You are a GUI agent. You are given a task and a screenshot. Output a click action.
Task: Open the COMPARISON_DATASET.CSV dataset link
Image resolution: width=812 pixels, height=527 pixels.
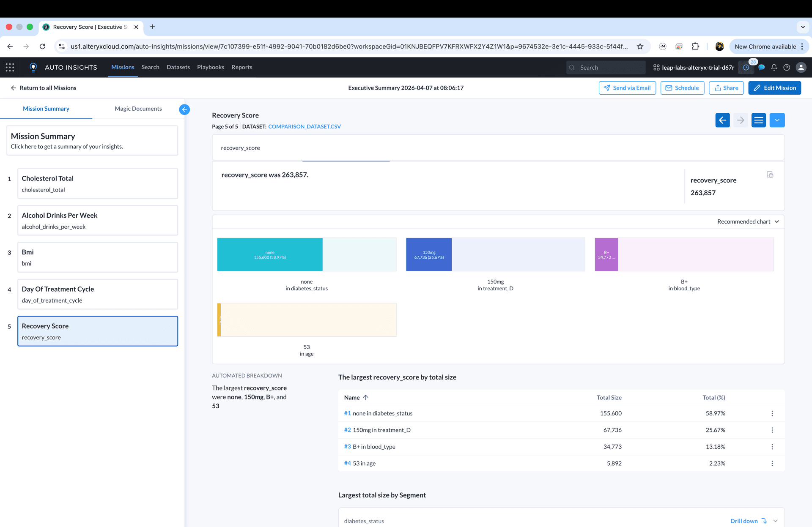click(304, 126)
